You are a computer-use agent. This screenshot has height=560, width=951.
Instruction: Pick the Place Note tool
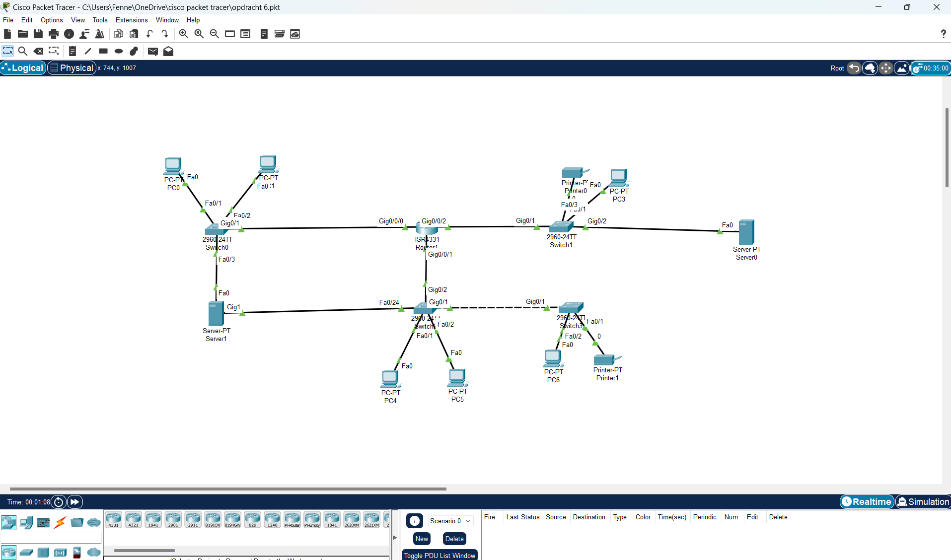pos(72,51)
